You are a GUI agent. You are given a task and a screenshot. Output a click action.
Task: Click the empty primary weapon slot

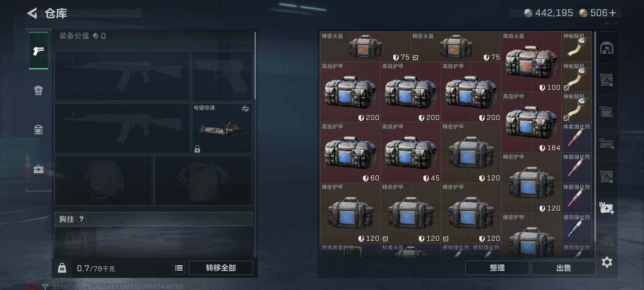(x=122, y=76)
